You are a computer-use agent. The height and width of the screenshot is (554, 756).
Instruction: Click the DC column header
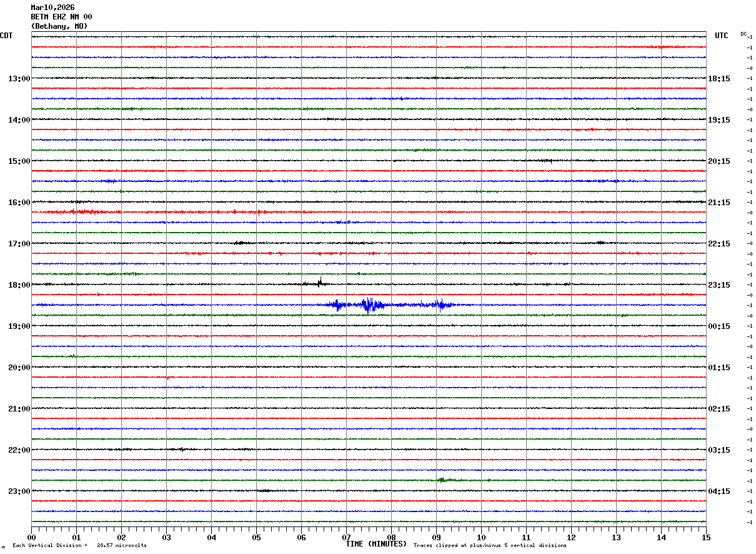coord(744,34)
